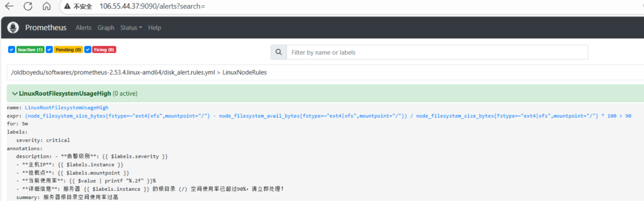Click the LinuxRootFilesystemUsageHigh alert header title
Screen dimensions: 644x201
[65, 93]
